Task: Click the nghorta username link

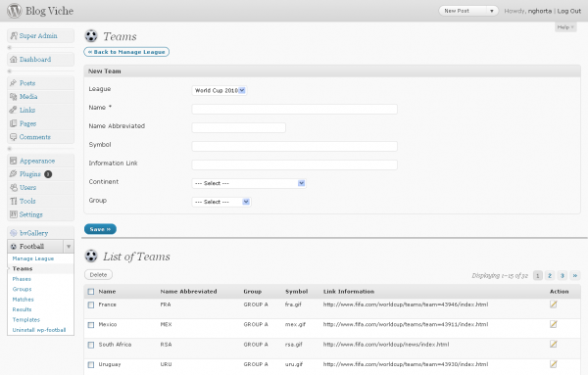Action: click(x=540, y=11)
